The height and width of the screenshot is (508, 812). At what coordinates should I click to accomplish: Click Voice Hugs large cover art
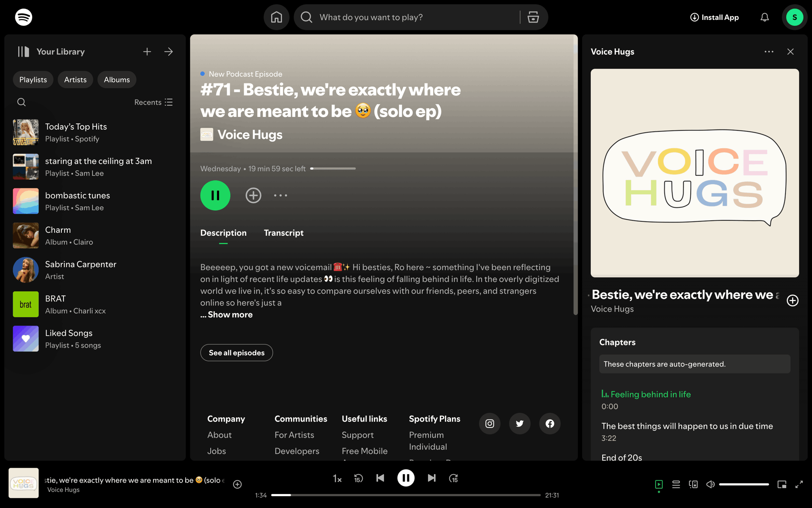click(695, 173)
